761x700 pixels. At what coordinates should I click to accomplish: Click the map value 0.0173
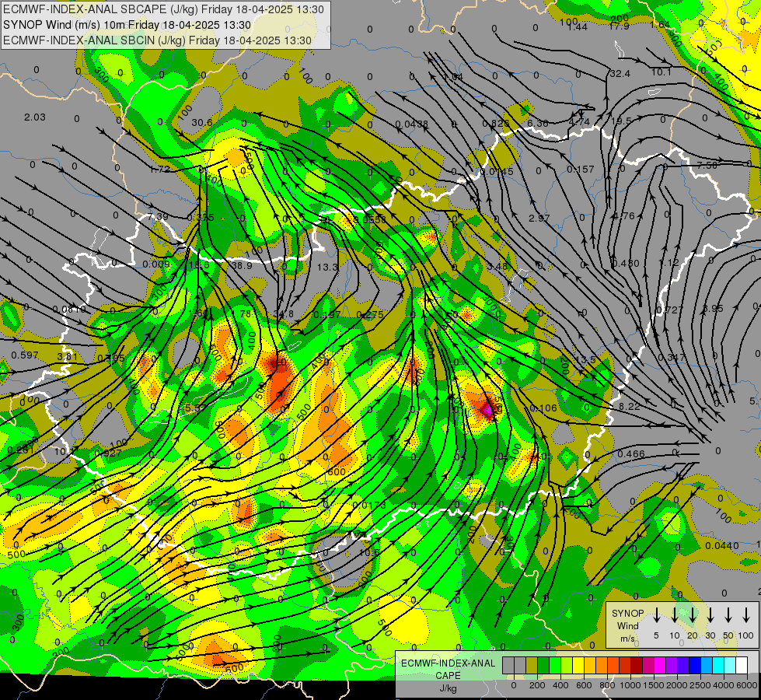(369, 506)
